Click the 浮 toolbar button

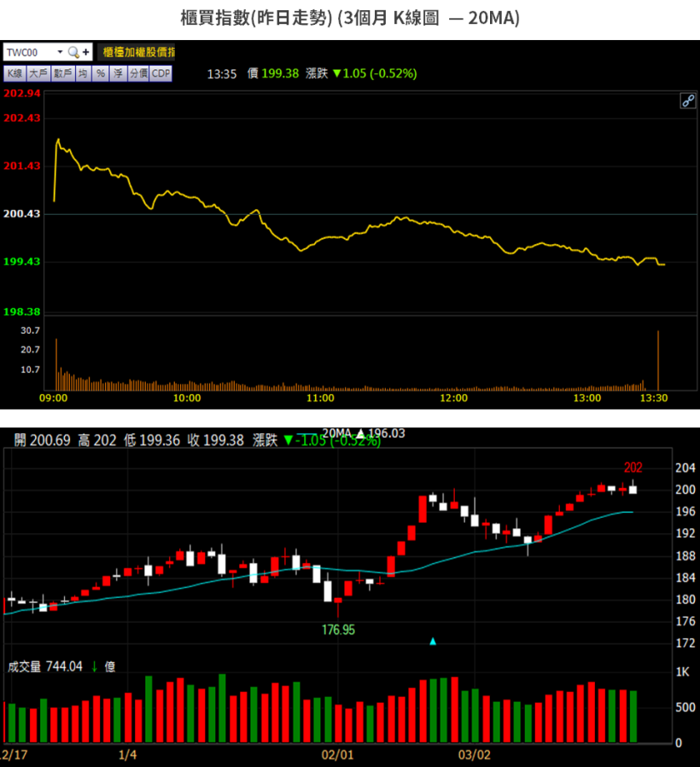[x=118, y=74]
